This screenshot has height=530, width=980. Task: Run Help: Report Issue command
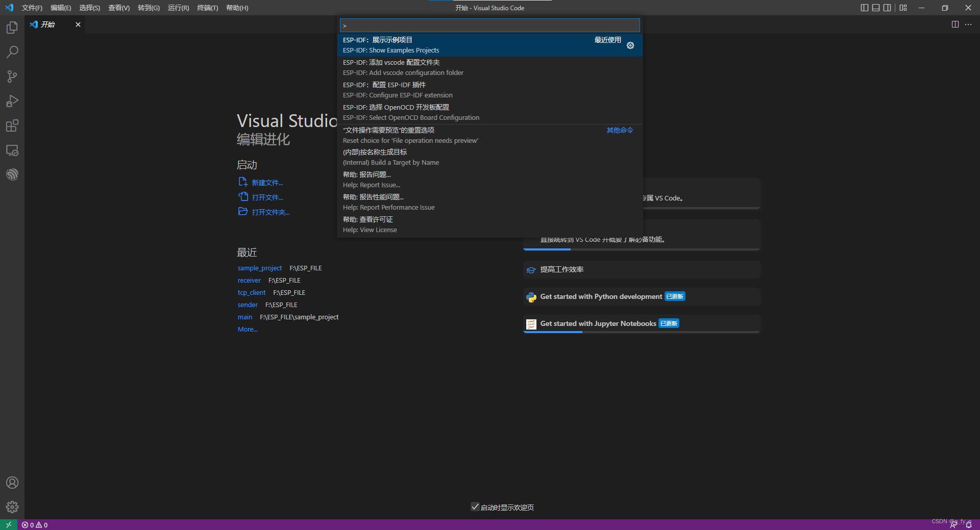click(489, 180)
